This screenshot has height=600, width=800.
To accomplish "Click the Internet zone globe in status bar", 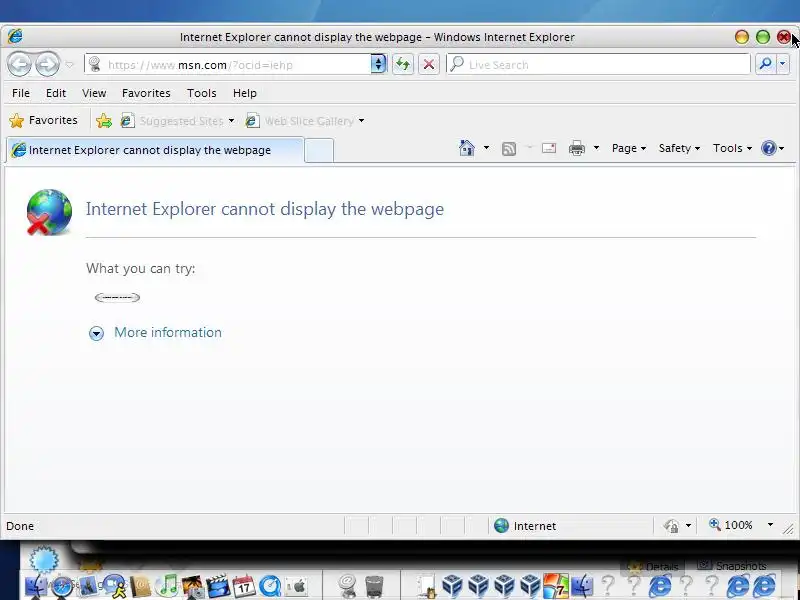I will tap(502, 526).
